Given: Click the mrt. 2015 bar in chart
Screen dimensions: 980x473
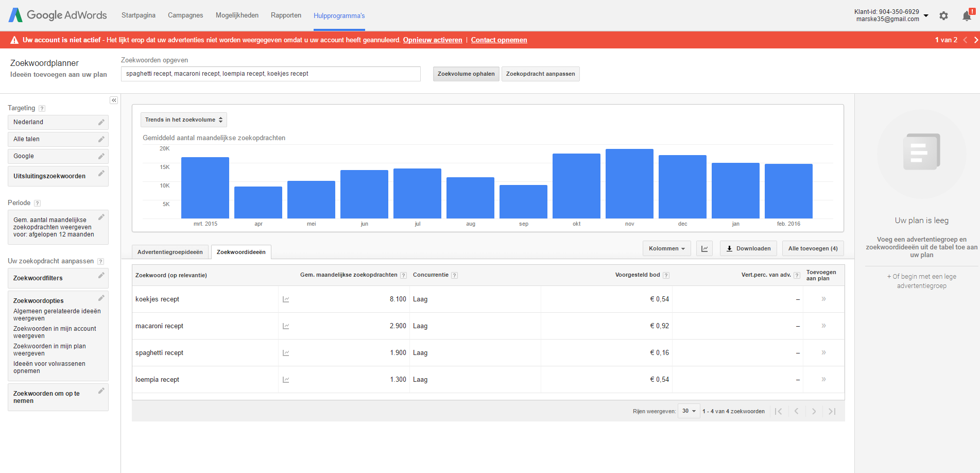Looking at the screenshot, I should point(205,188).
